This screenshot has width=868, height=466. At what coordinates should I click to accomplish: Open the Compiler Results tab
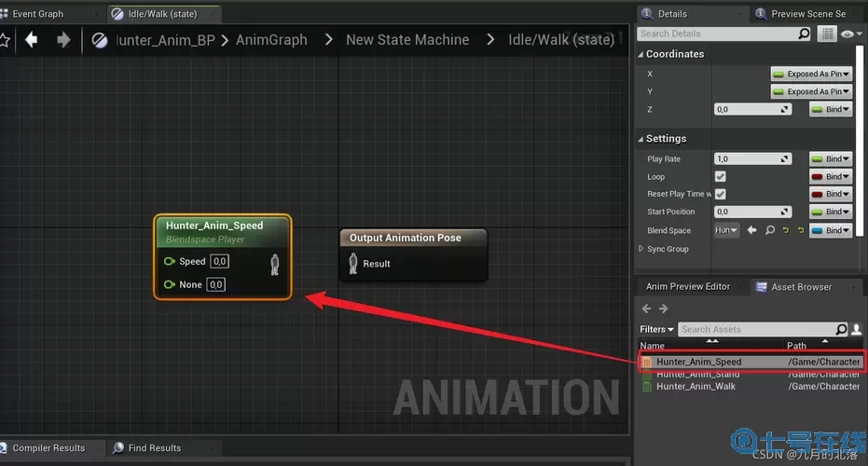click(x=48, y=447)
